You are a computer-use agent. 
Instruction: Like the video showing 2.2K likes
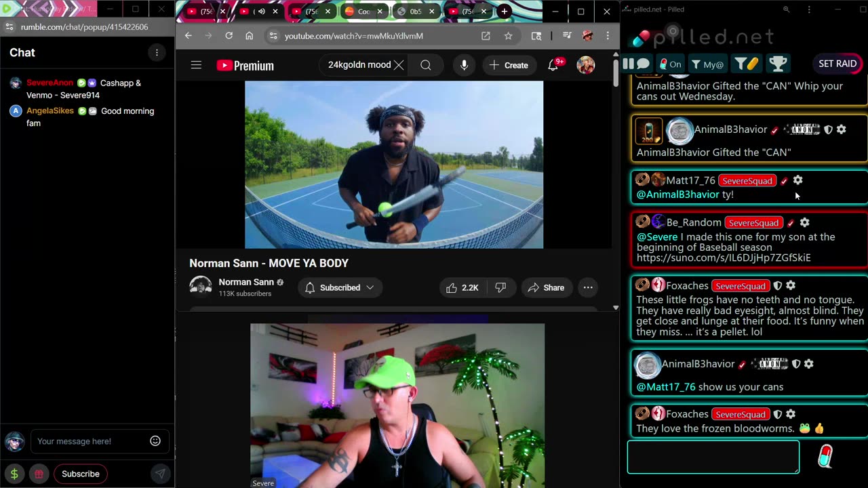pyautogui.click(x=462, y=287)
